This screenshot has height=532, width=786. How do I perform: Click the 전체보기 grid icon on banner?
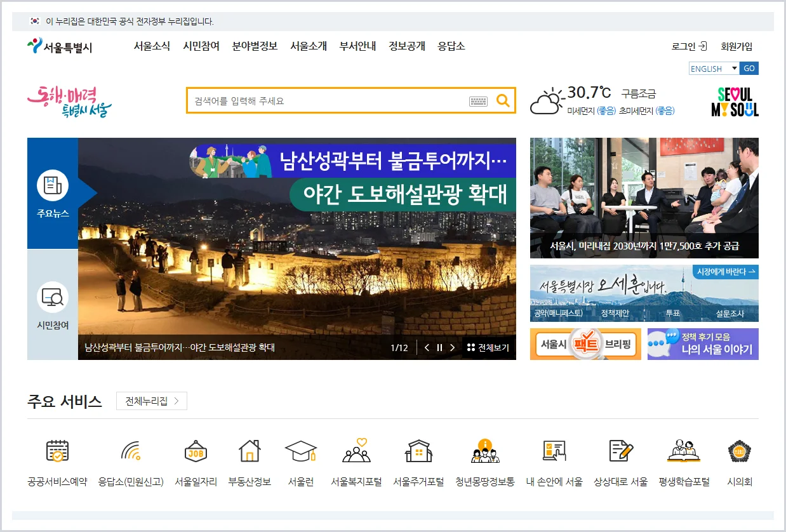pyautogui.click(x=471, y=347)
